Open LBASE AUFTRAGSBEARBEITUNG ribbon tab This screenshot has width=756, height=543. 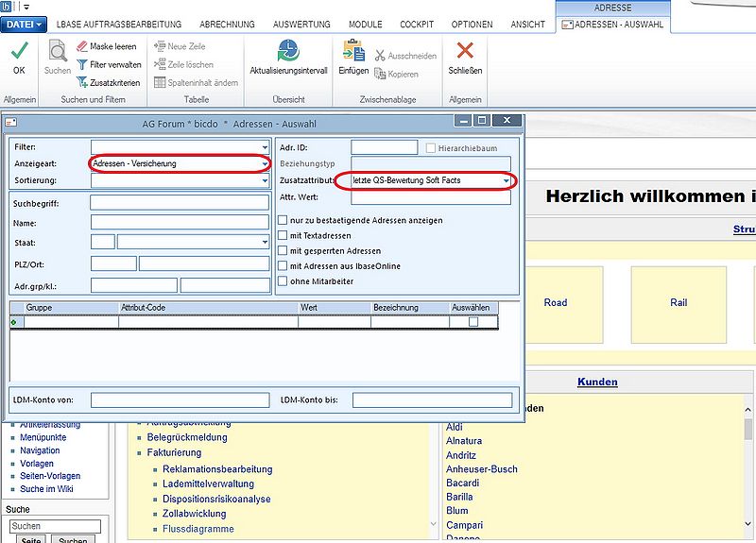click(x=119, y=25)
